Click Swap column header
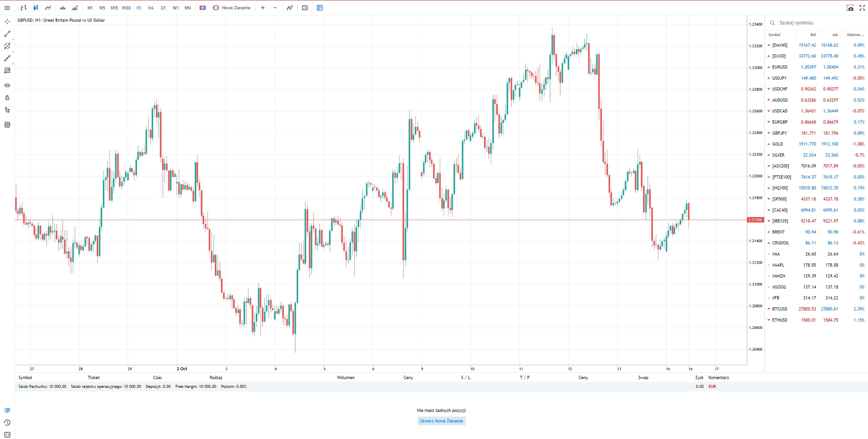This screenshot has width=868, height=439. tap(643, 378)
